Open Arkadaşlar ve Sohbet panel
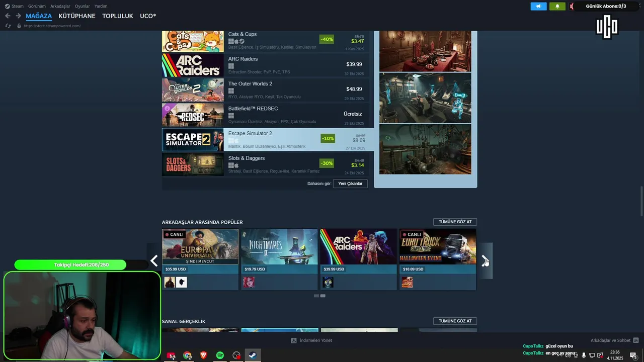644x362 pixels. pyautogui.click(x=610, y=340)
